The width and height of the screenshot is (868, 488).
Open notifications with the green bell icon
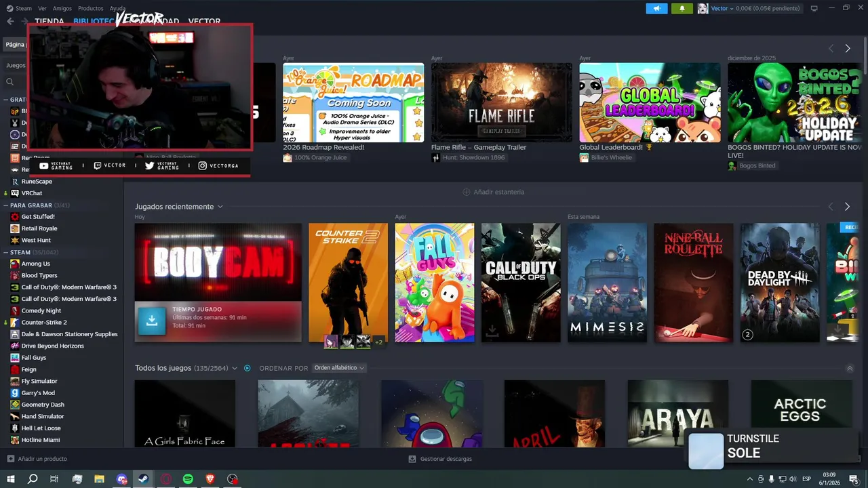tap(682, 8)
